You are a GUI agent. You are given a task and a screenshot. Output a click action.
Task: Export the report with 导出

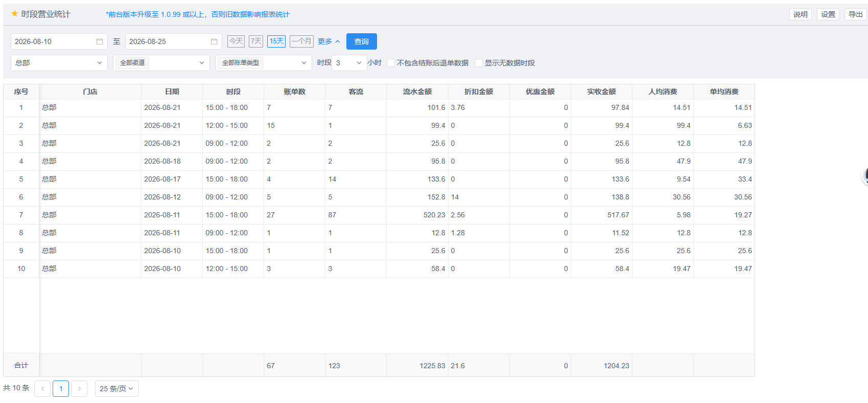pos(856,14)
